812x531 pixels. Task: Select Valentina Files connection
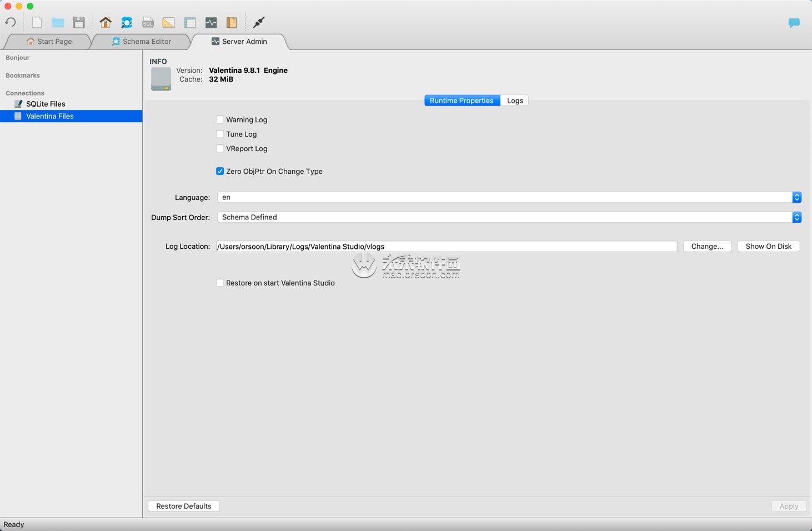click(x=49, y=116)
